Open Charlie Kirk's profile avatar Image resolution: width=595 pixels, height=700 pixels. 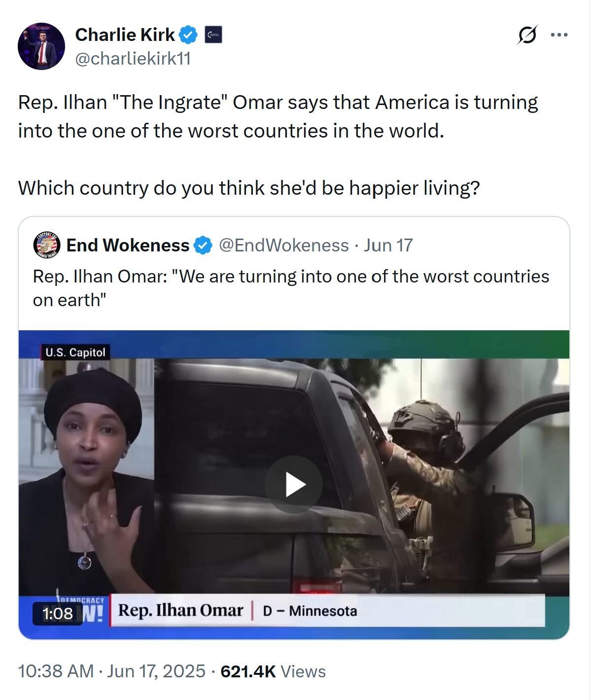[x=41, y=46]
